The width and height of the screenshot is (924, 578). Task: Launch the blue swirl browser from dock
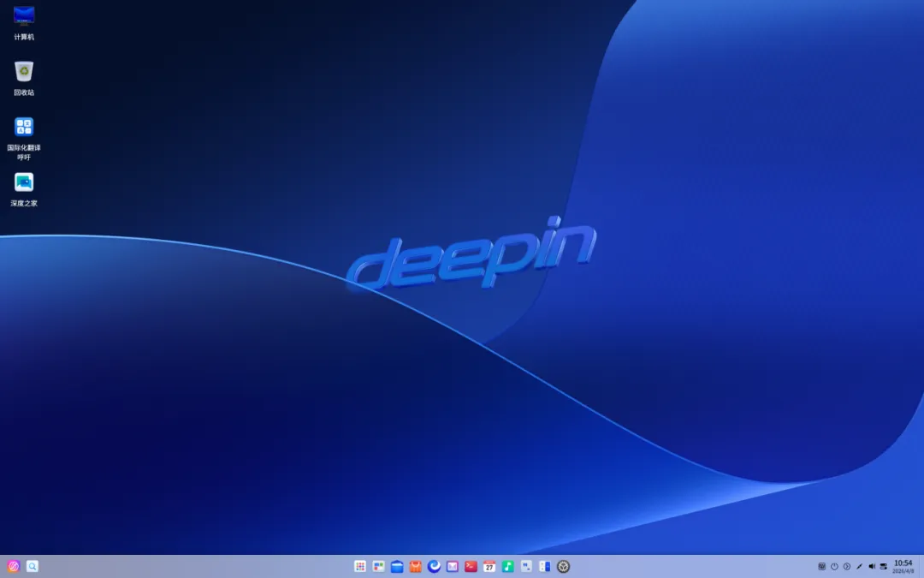point(434,566)
